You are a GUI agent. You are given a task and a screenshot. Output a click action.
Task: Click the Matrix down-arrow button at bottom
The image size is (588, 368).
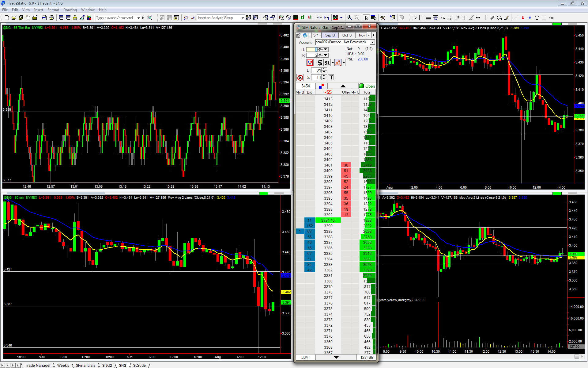[336, 357]
